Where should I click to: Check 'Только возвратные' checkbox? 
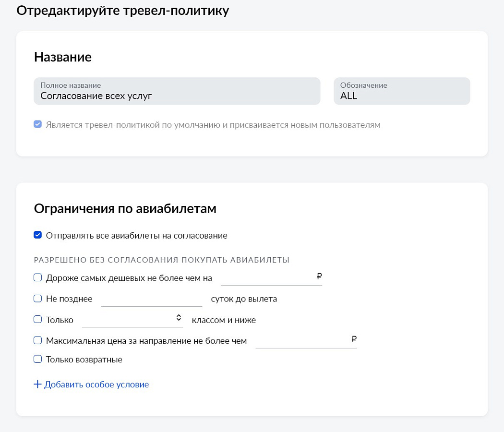point(37,359)
